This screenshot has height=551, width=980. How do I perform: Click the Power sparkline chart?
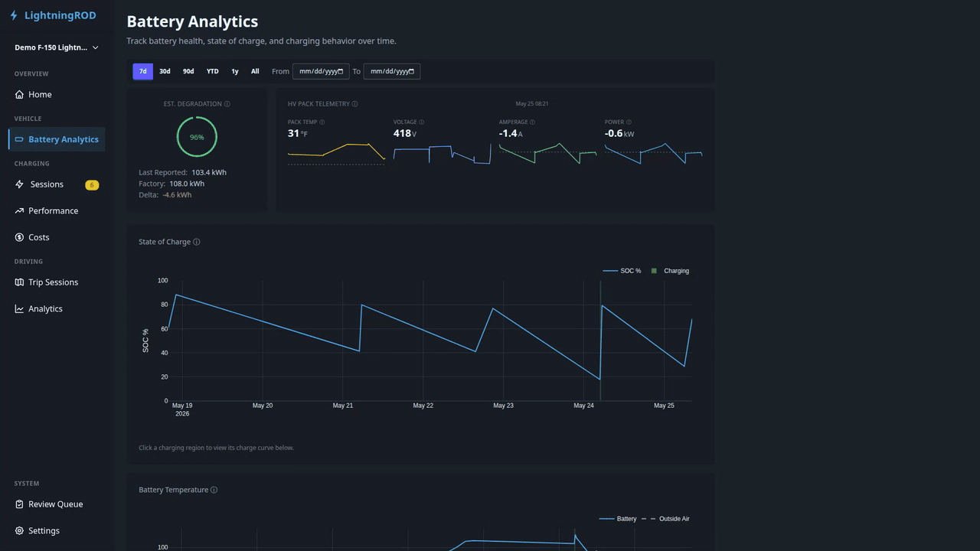click(653, 153)
